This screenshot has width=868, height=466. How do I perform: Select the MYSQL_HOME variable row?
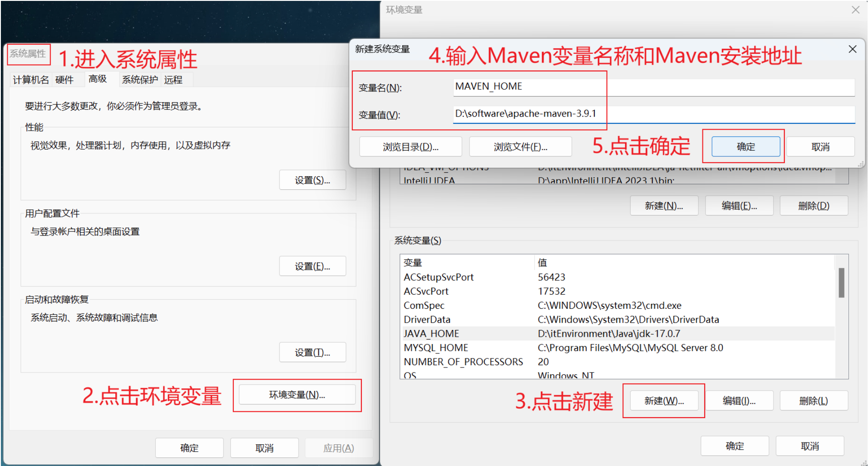(x=617, y=348)
